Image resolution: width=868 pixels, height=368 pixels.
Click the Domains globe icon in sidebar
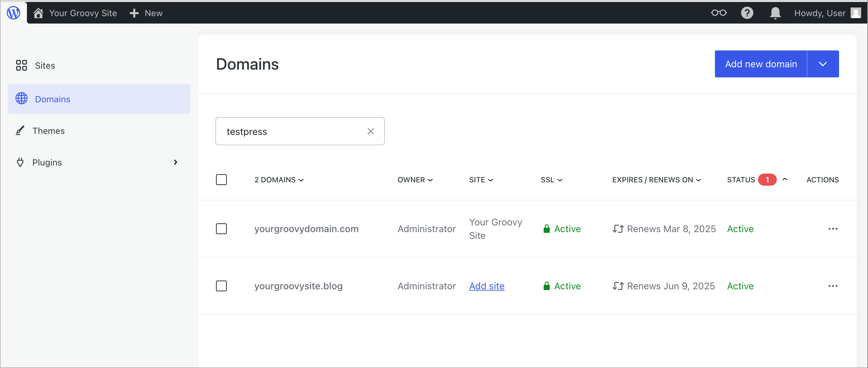click(x=22, y=99)
